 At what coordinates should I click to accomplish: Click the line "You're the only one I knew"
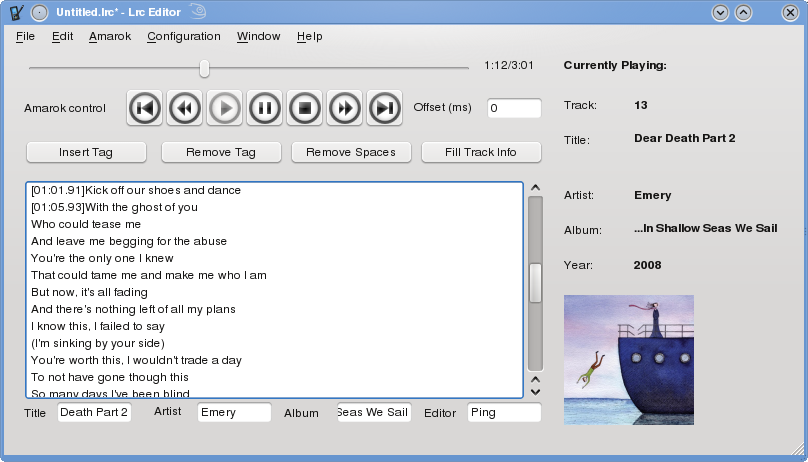tap(102, 258)
